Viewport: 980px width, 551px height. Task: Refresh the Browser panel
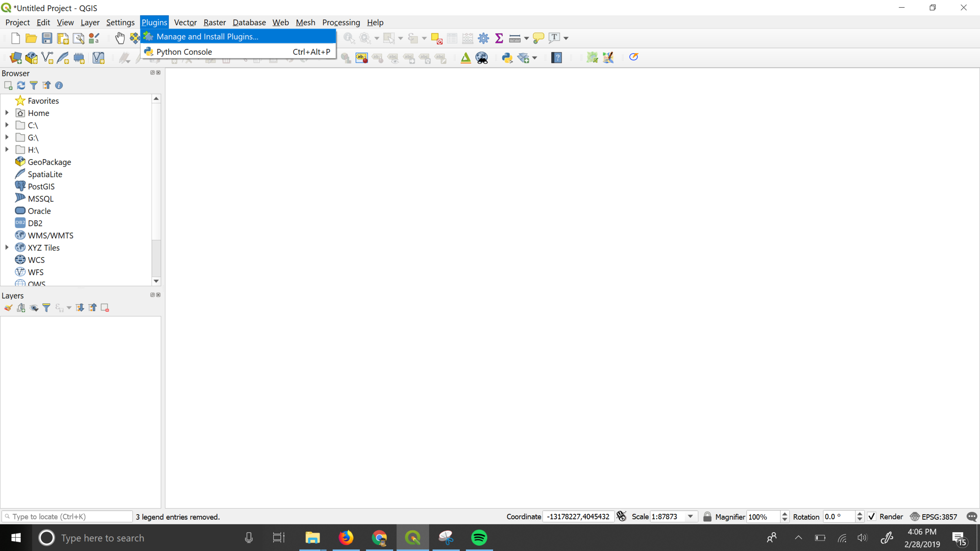pyautogui.click(x=21, y=85)
